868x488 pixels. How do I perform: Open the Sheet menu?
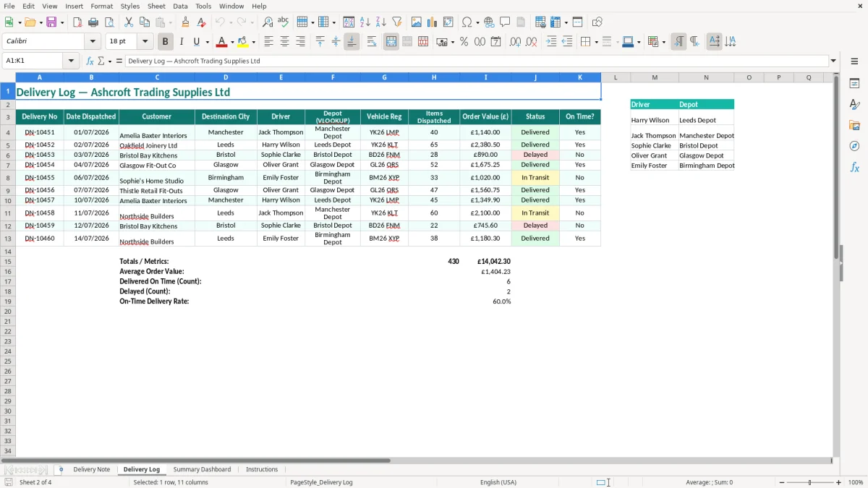click(x=156, y=6)
